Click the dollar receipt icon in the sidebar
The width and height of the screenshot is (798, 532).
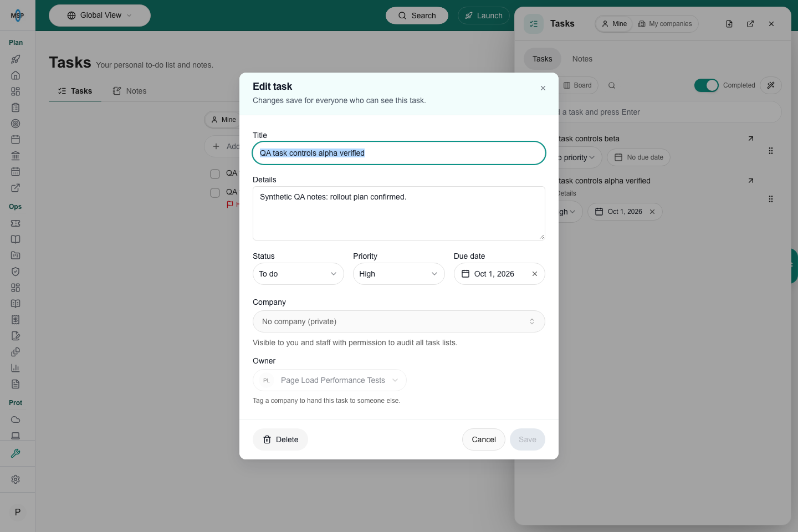16,320
